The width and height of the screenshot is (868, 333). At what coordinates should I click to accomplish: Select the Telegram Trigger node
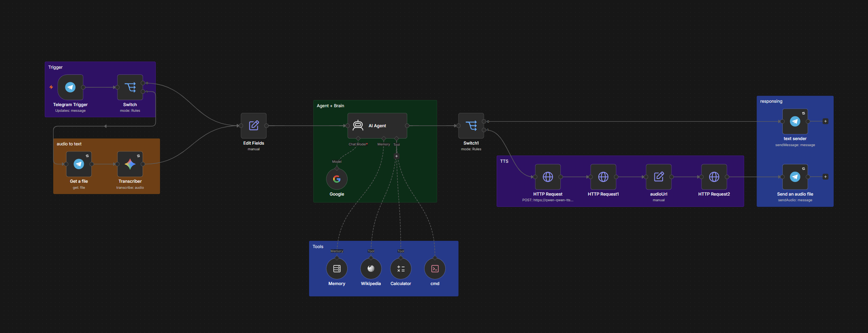70,87
